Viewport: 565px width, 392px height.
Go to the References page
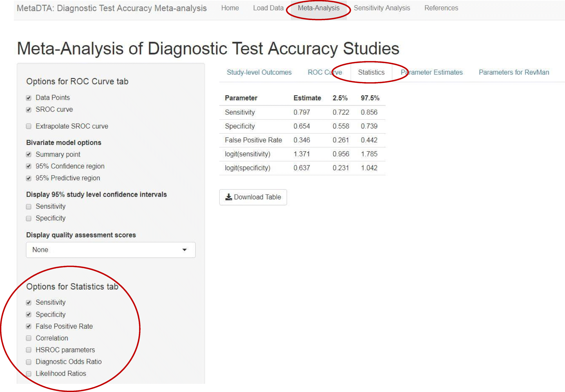[x=441, y=8]
